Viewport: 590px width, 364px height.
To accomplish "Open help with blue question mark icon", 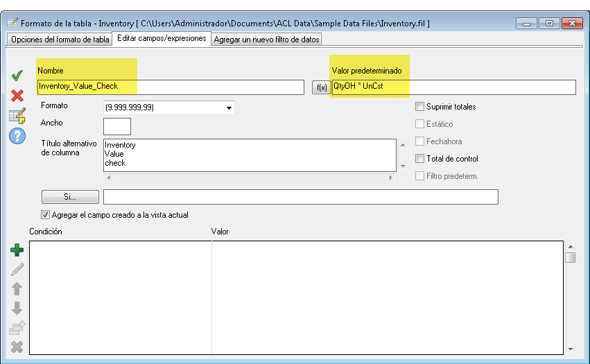I will (17, 136).
